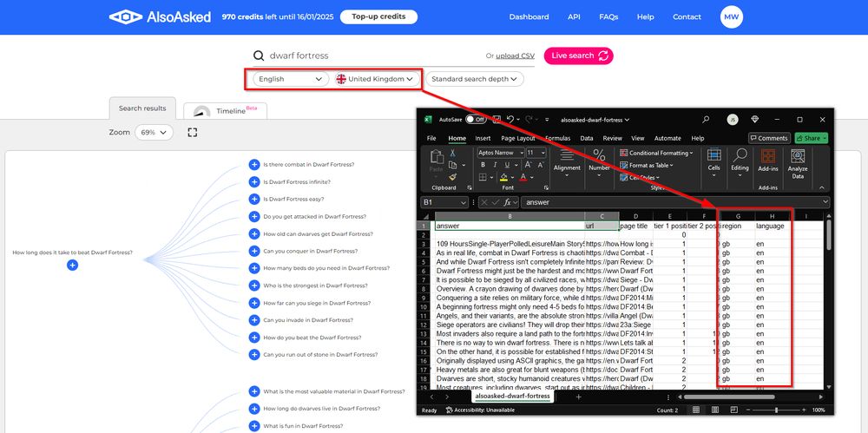Click the AlsoAsked logo
Image resolution: width=868 pixels, height=433 pixels.
tap(160, 16)
